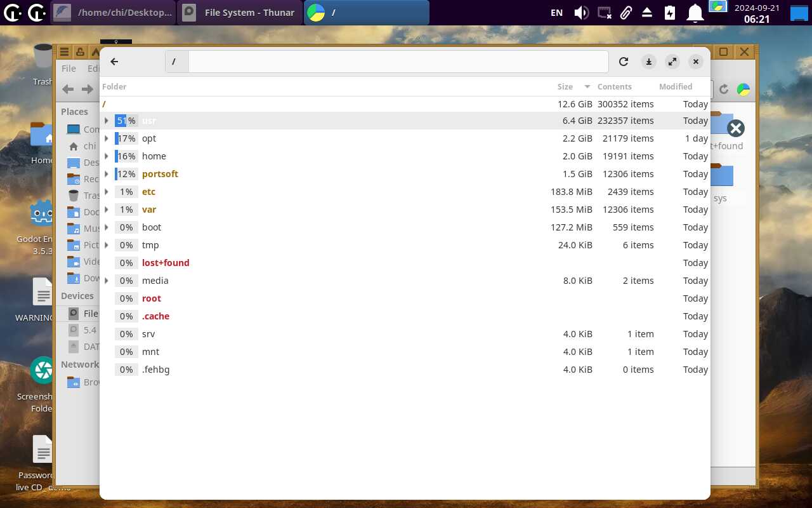This screenshot has width=812, height=508.
Task: Click the 16% usage bar for home
Action: click(126, 156)
